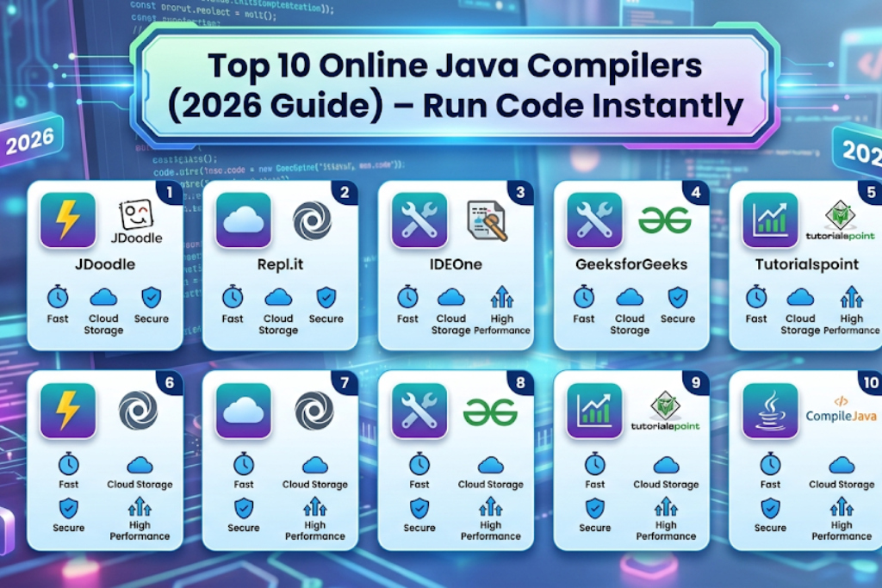Click the tilted 2026 tag on the left
This screenshot has height=588, width=882.
point(30,140)
